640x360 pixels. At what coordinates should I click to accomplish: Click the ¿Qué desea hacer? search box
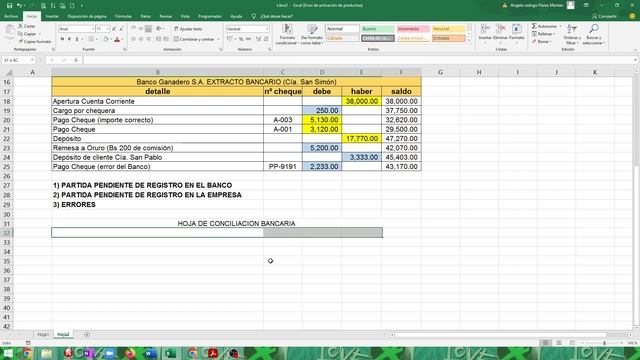point(273,16)
